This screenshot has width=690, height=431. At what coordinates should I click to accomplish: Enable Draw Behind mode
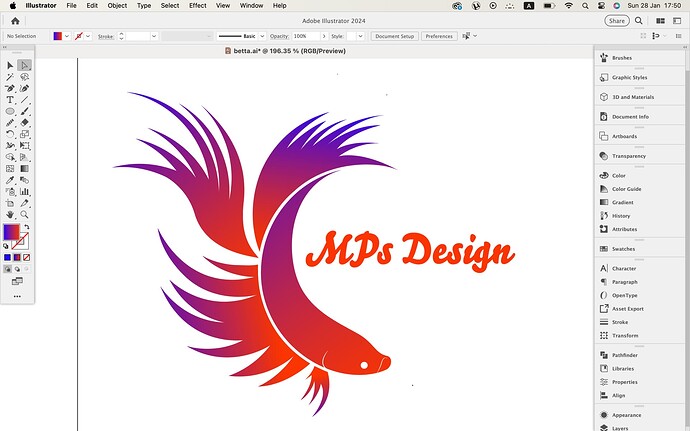pos(17,269)
